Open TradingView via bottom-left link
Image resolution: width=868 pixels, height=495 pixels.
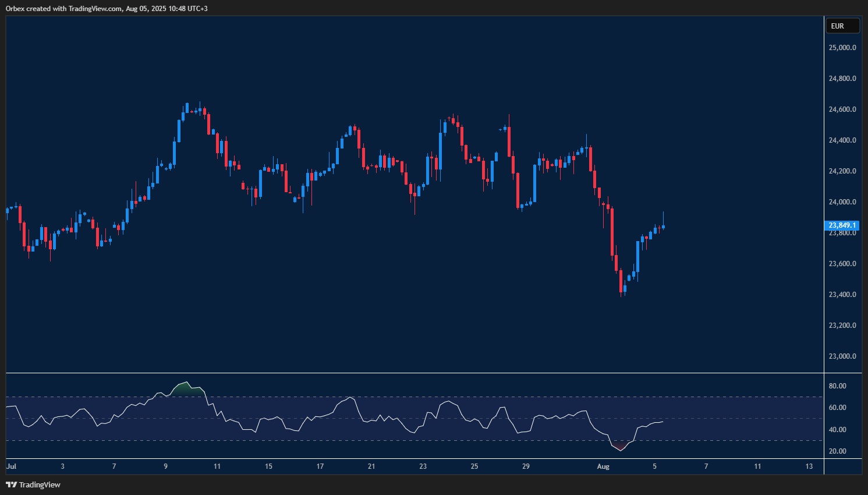coord(39,485)
